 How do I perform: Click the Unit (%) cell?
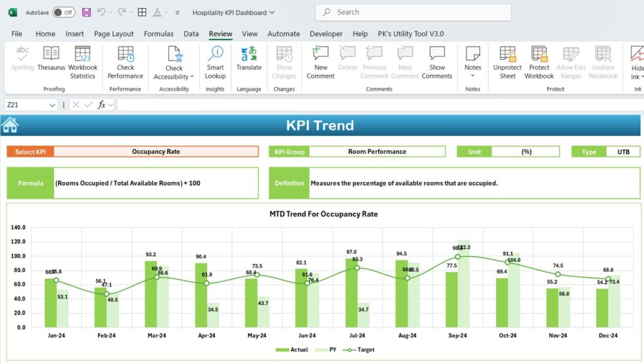526,152
